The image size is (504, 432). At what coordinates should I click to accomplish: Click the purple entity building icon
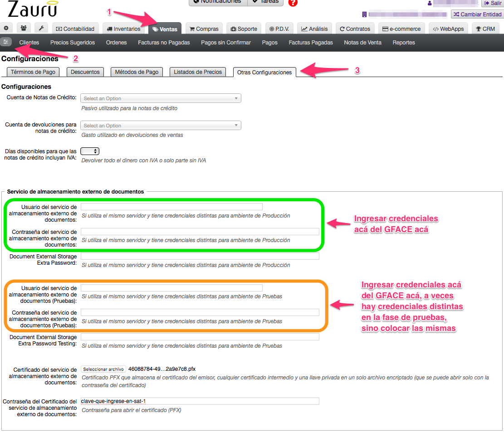pyautogui.click(x=364, y=15)
